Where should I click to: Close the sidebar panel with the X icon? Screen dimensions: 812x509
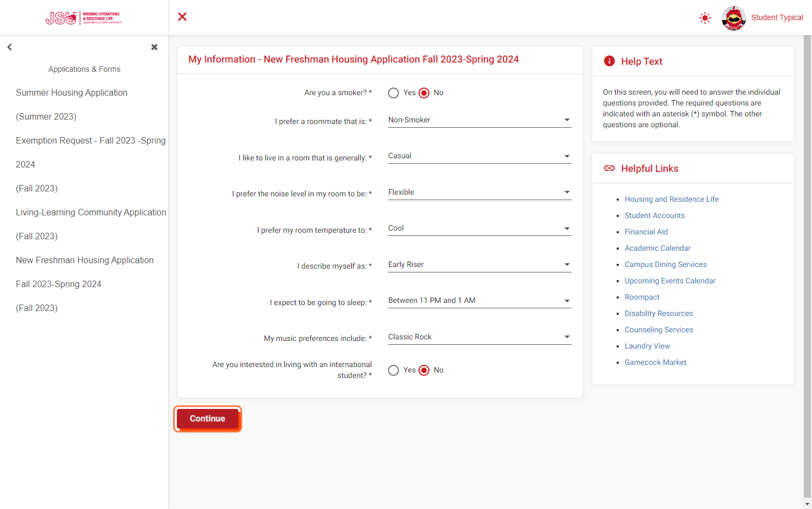(155, 47)
